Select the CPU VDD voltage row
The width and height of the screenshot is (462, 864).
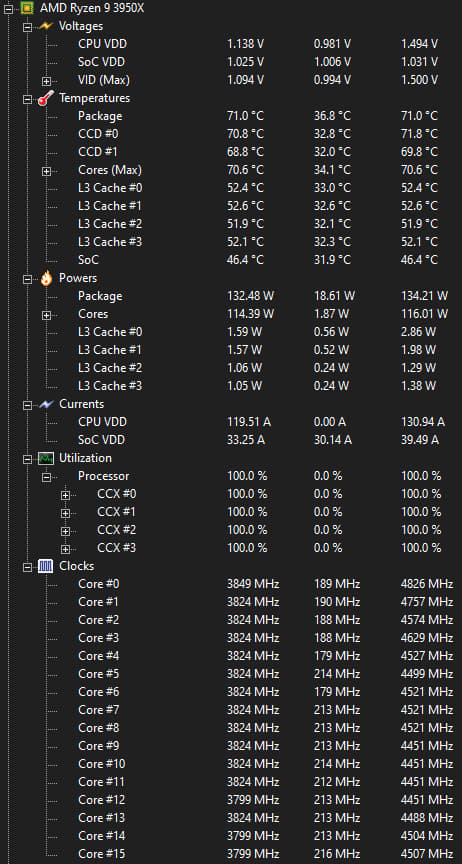point(257,44)
